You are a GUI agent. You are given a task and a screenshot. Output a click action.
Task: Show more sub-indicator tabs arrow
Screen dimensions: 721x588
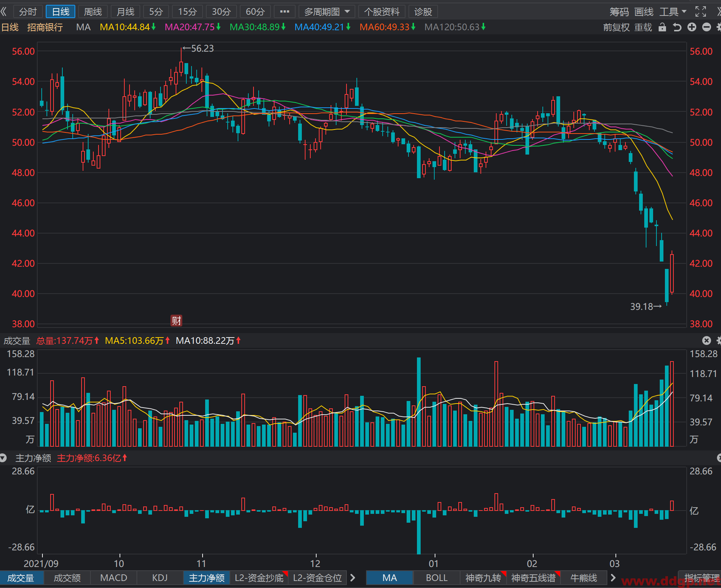(x=353, y=578)
